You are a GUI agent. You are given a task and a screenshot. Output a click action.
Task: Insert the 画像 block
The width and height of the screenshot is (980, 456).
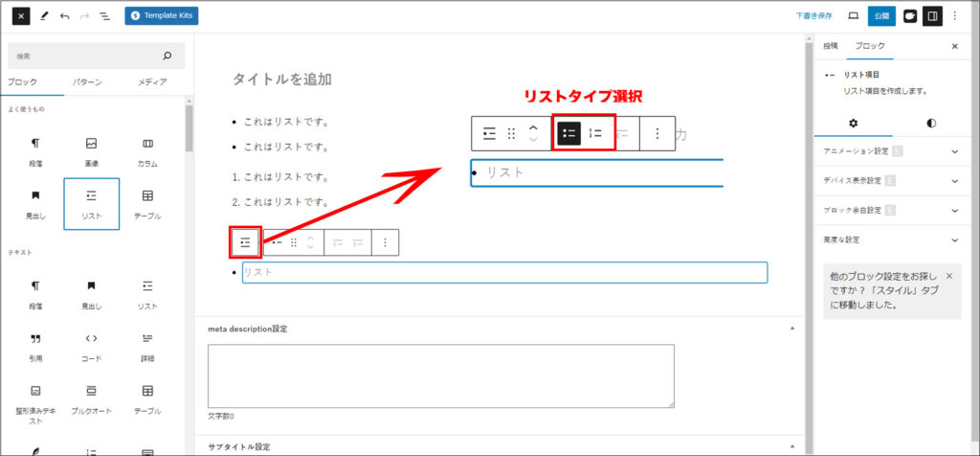click(92, 150)
